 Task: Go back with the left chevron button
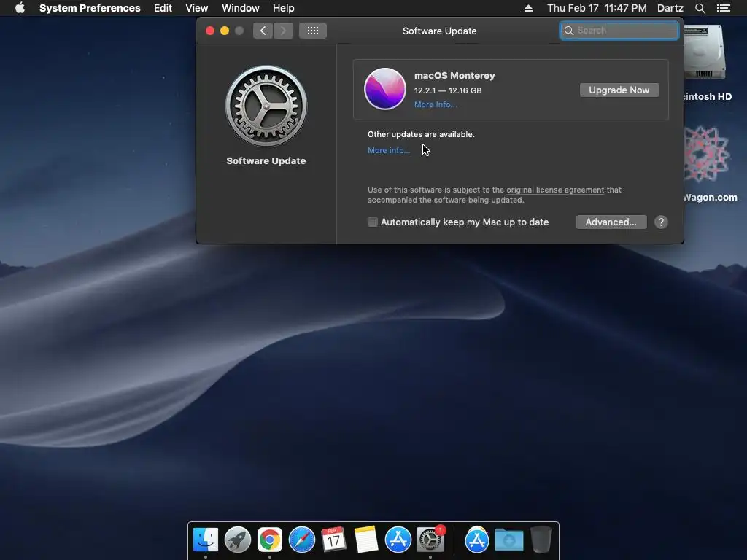point(263,31)
